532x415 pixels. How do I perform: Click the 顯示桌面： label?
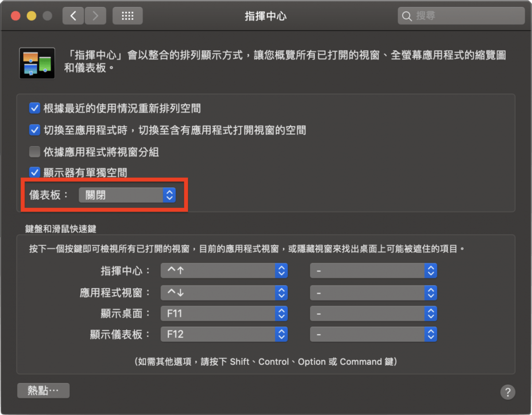[x=126, y=314]
